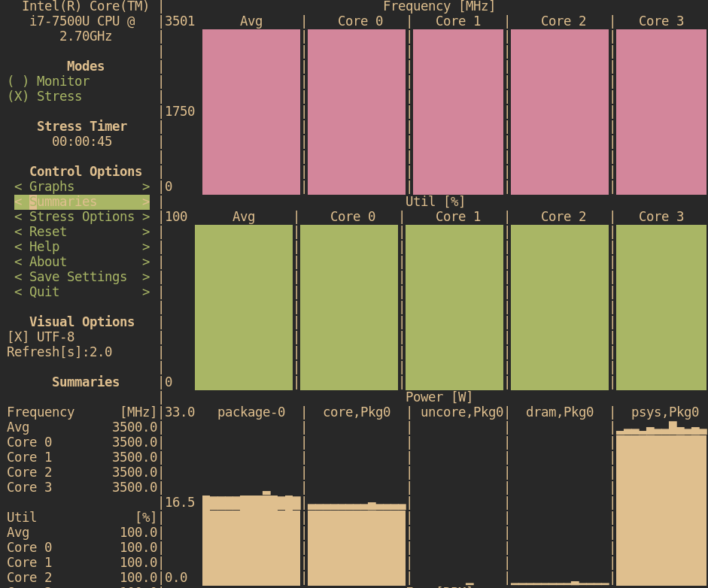Click the Frequency Core 2 pink bar

560,112
